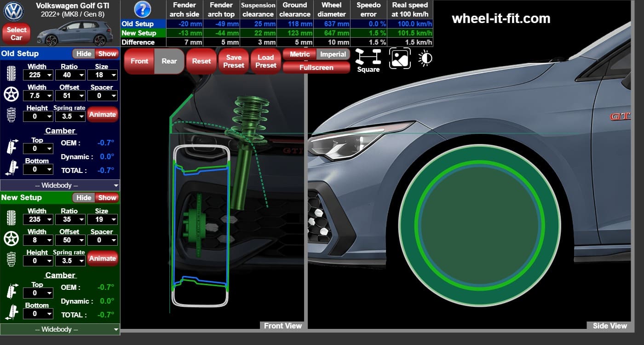Open Old Setup tire Ratio dropdown
Image resolution: width=644 pixels, height=345 pixels.
69,75
